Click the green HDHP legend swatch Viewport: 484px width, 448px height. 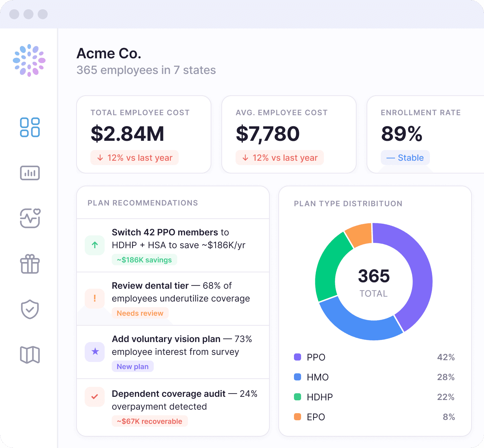[298, 397]
